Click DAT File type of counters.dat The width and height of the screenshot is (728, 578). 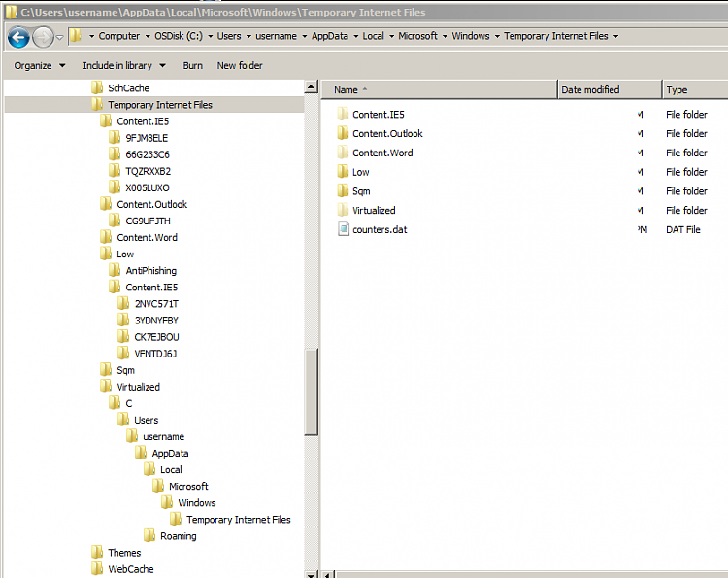(x=683, y=229)
